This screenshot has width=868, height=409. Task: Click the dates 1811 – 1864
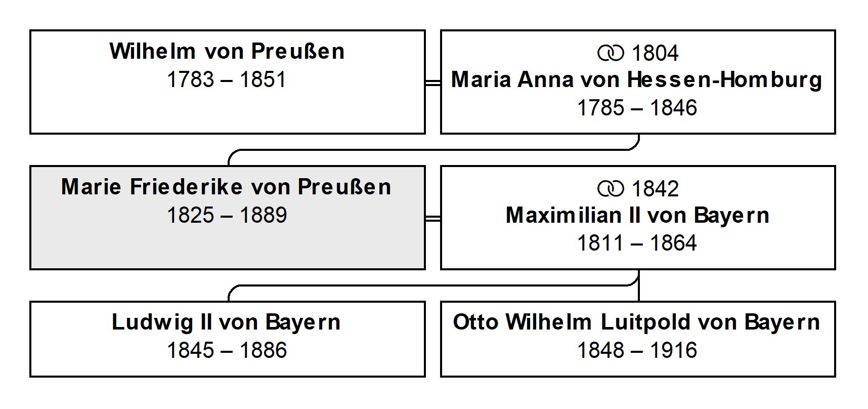click(x=637, y=243)
